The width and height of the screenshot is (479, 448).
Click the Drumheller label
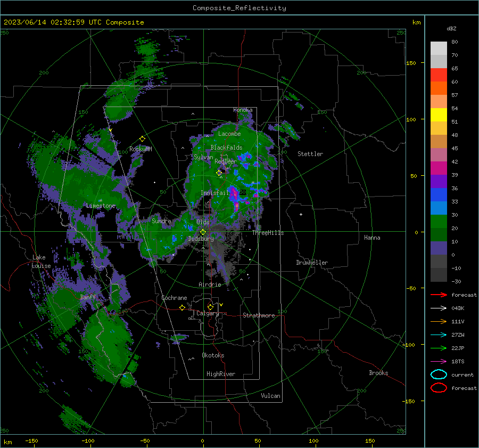pyautogui.click(x=312, y=263)
